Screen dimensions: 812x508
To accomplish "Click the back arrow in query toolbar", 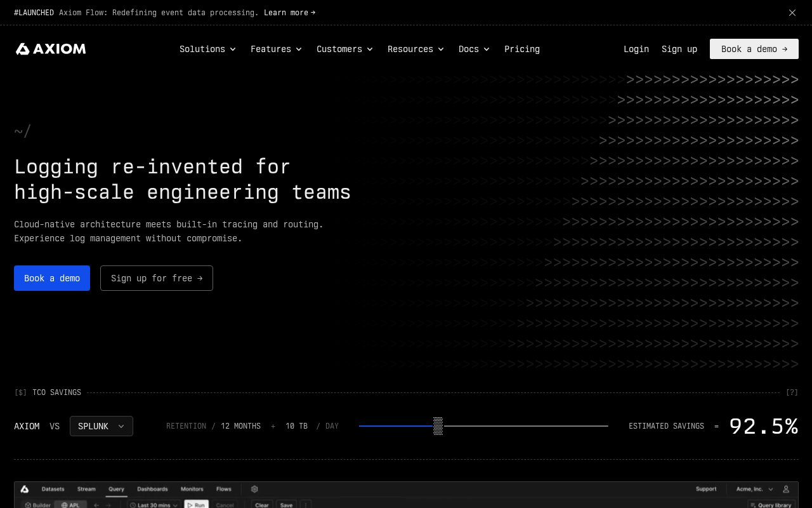I will point(96,505).
